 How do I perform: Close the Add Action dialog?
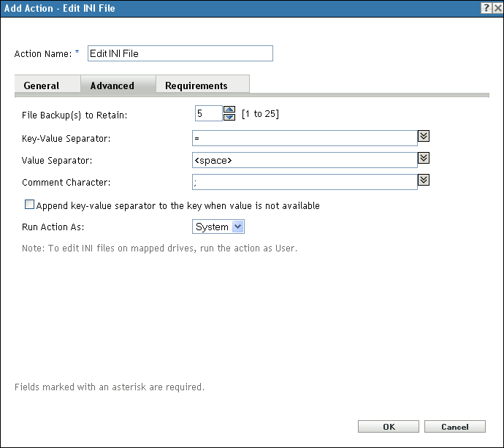[497, 8]
